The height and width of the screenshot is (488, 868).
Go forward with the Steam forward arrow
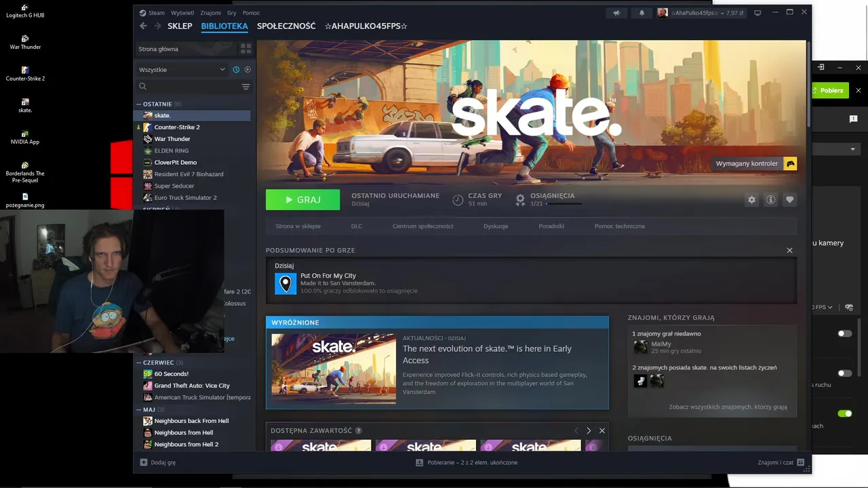(x=157, y=26)
